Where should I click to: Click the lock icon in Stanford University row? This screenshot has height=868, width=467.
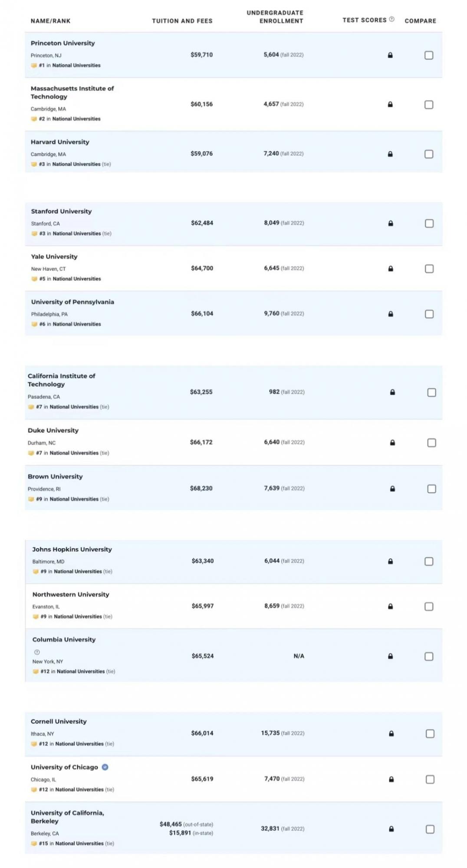(x=390, y=223)
